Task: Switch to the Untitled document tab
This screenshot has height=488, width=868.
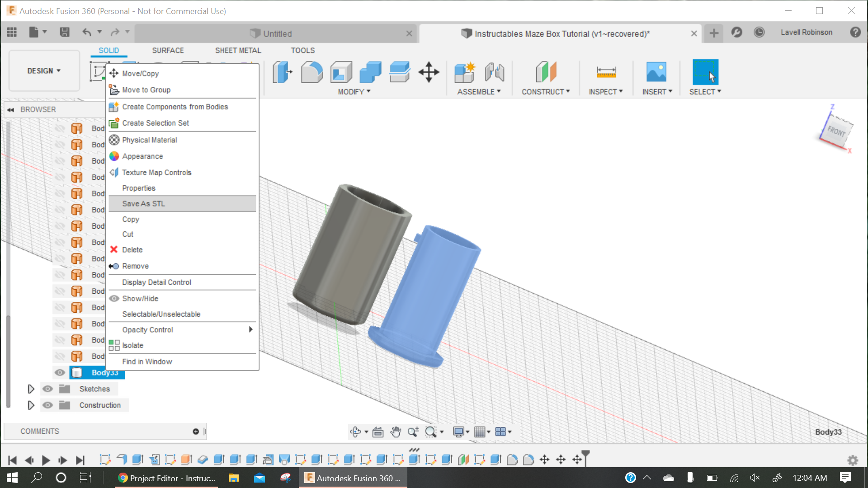Action: click(276, 34)
